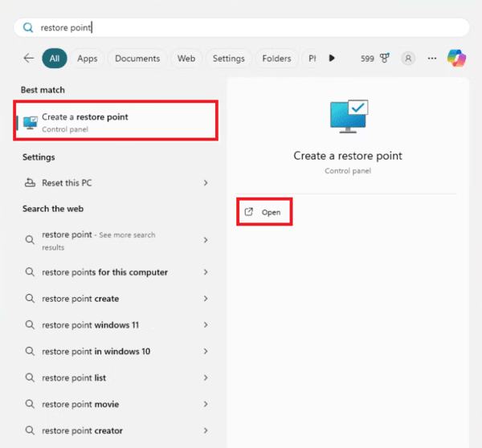Click search icon beside 'restore point creator'
This screenshot has width=482, height=448.
[30, 430]
